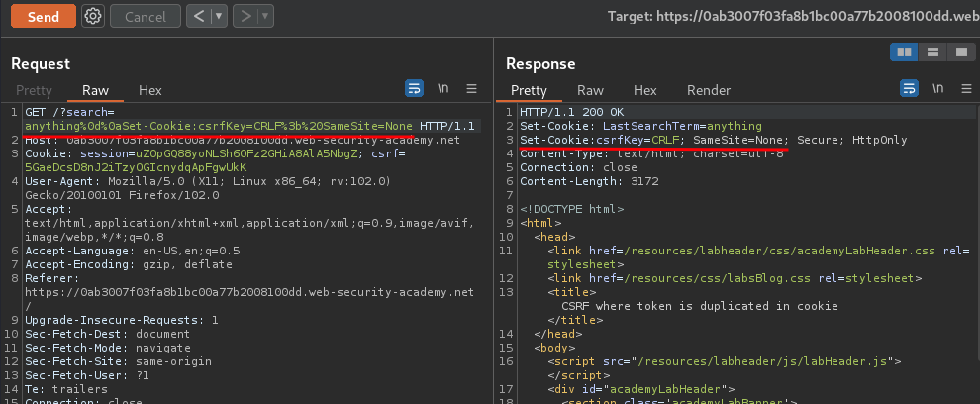Click Content-Length: 3172 response header
The image size is (980, 404).
click(589, 181)
